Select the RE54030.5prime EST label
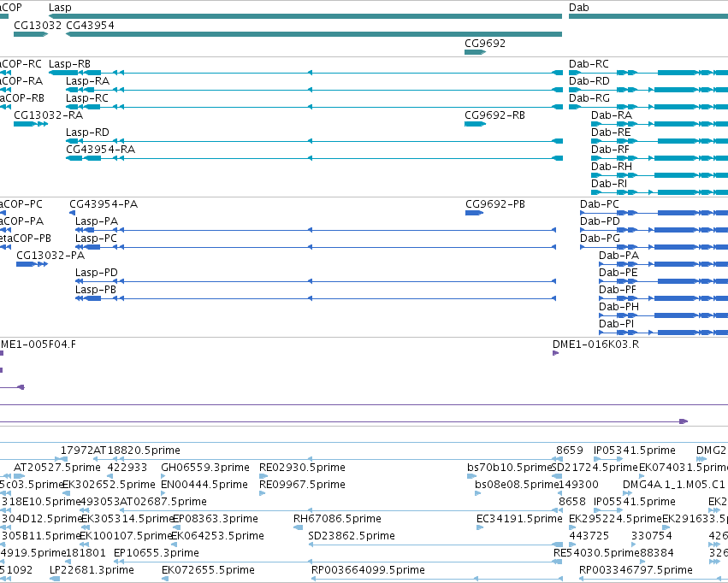The height and width of the screenshot is (583, 728). 596,553
